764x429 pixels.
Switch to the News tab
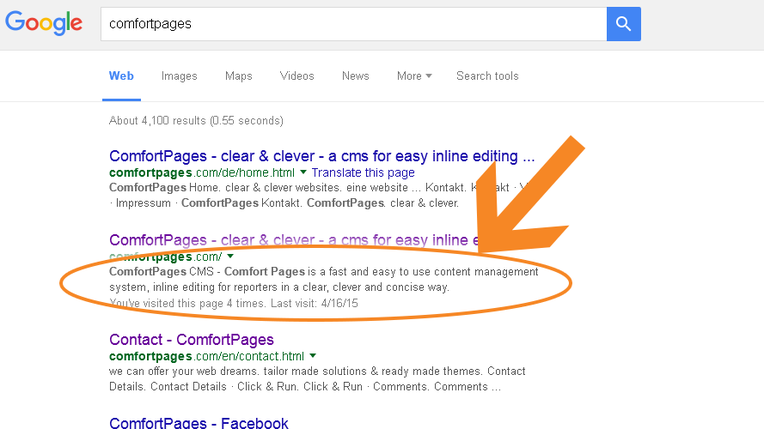click(x=355, y=76)
